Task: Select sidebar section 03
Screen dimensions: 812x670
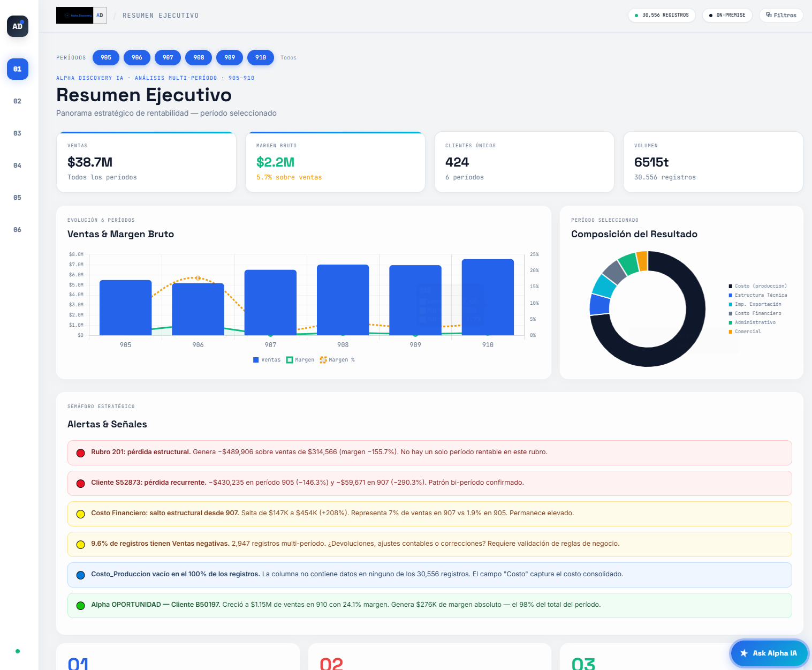Action: tap(17, 133)
